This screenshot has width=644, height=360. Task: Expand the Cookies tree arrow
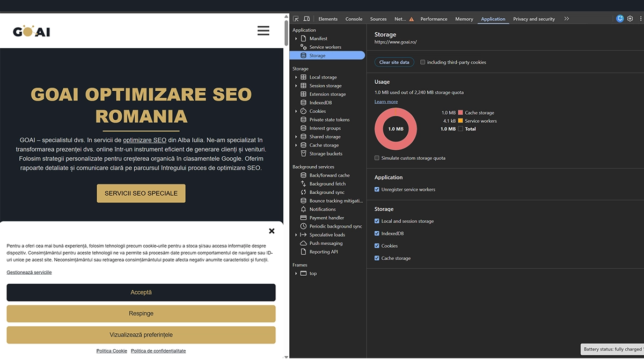tap(296, 111)
